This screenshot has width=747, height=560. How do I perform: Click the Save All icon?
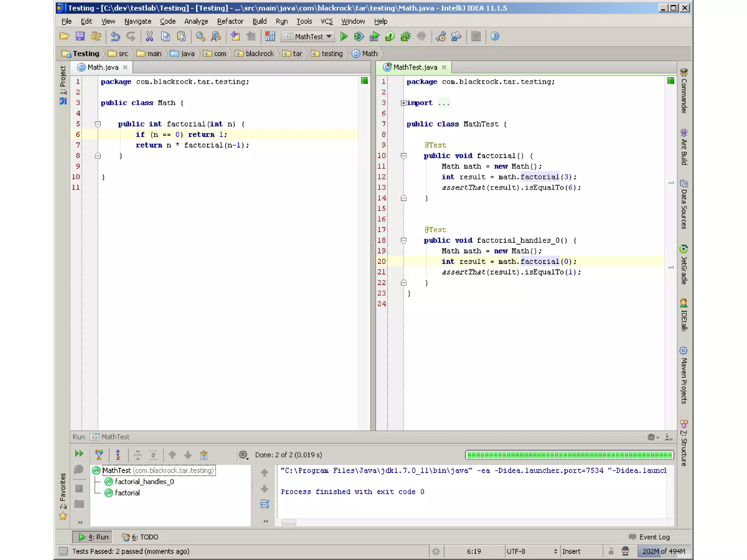[x=80, y=36]
